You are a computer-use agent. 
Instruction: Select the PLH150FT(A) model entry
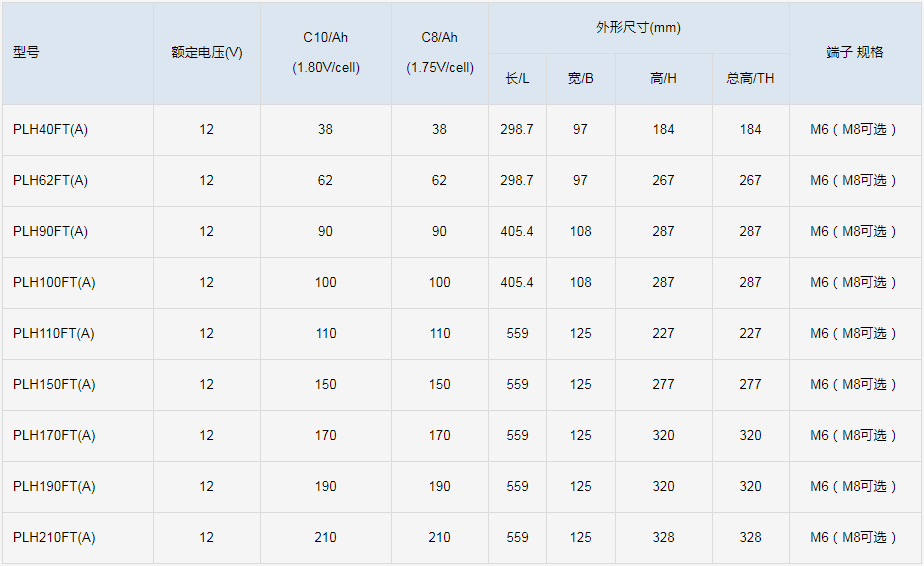pyautogui.click(x=54, y=385)
